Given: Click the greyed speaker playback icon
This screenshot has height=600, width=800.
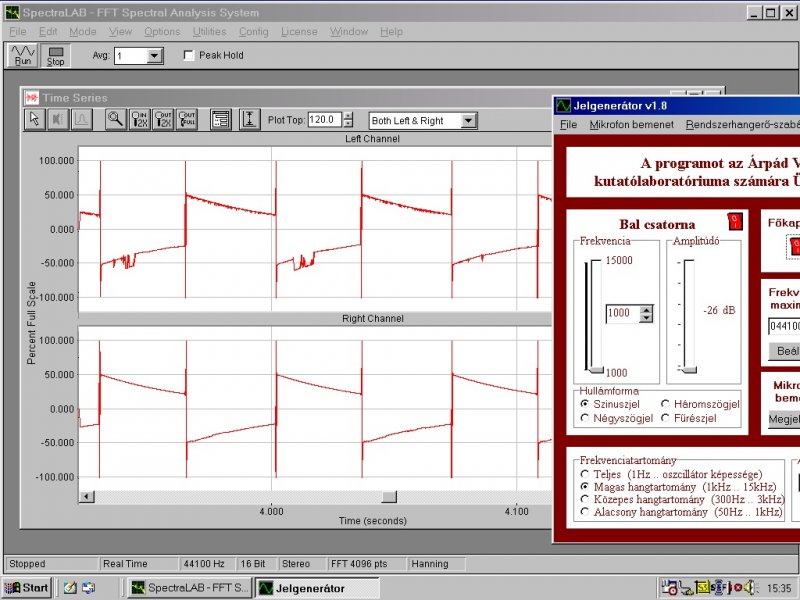Looking at the screenshot, I should click(58, 119).
